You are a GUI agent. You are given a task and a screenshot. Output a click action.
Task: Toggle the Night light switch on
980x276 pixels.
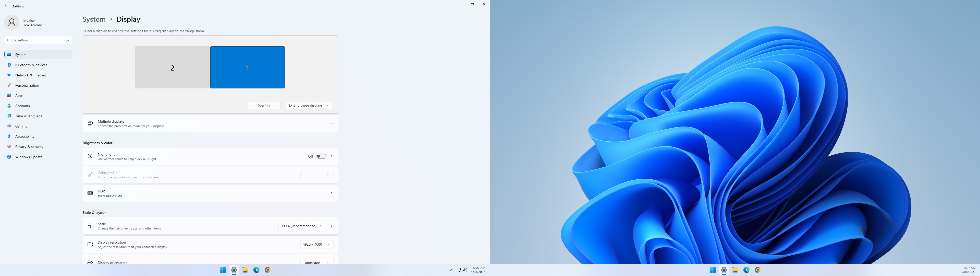(321, 156)
